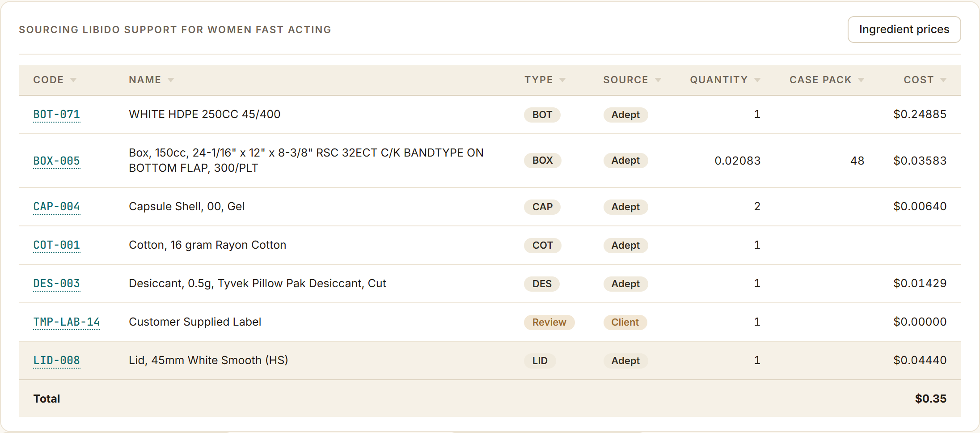Select the Client source badge
The image size is (980, 433).
[x=625, y=322]
